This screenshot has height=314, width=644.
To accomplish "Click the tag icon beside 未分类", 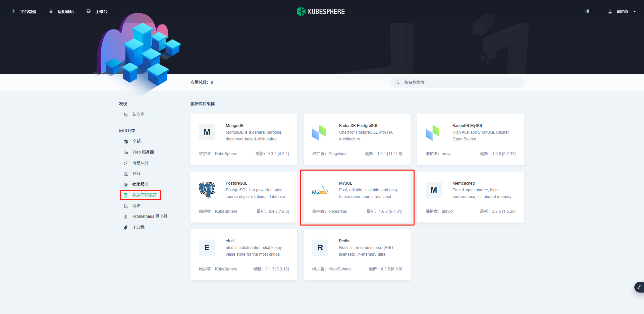I will point(126,227).
